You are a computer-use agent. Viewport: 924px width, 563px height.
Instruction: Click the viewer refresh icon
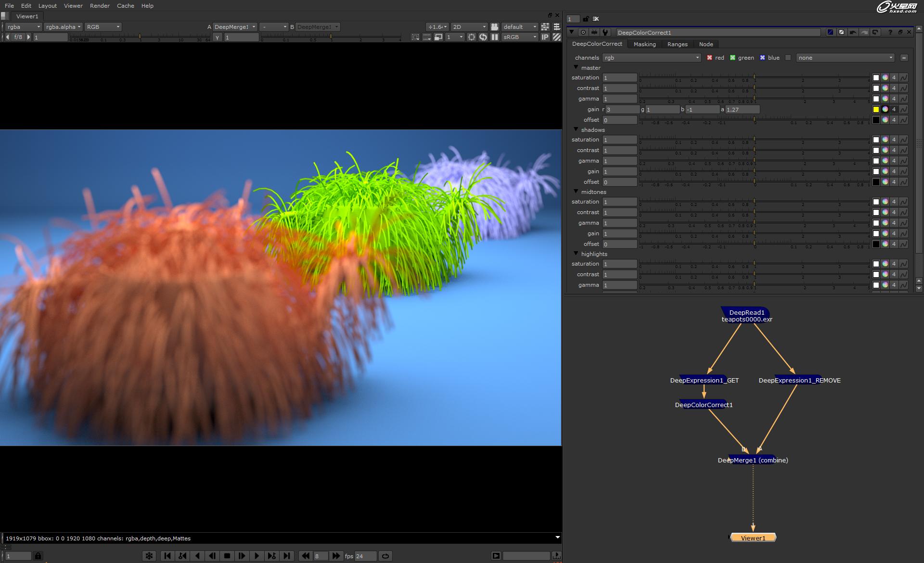click(x=483, y=37)
